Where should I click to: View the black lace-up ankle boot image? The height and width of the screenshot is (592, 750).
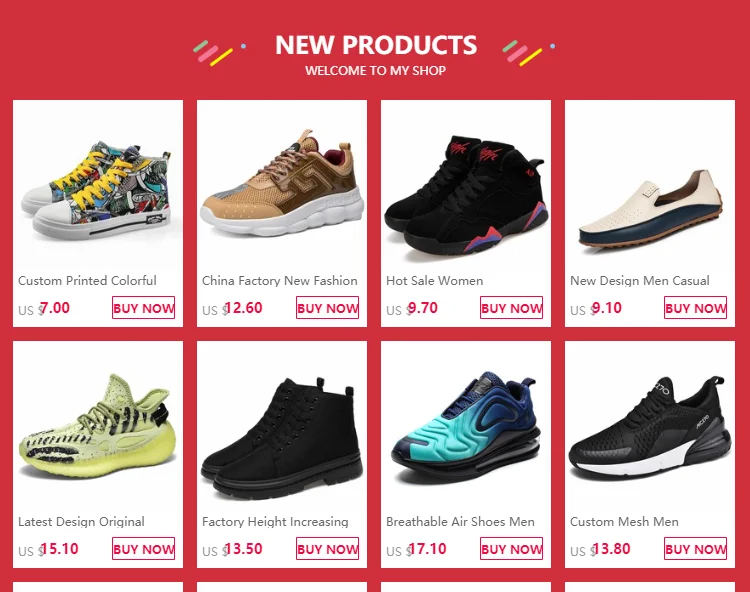pyautogui.click(x=282, y=427)
